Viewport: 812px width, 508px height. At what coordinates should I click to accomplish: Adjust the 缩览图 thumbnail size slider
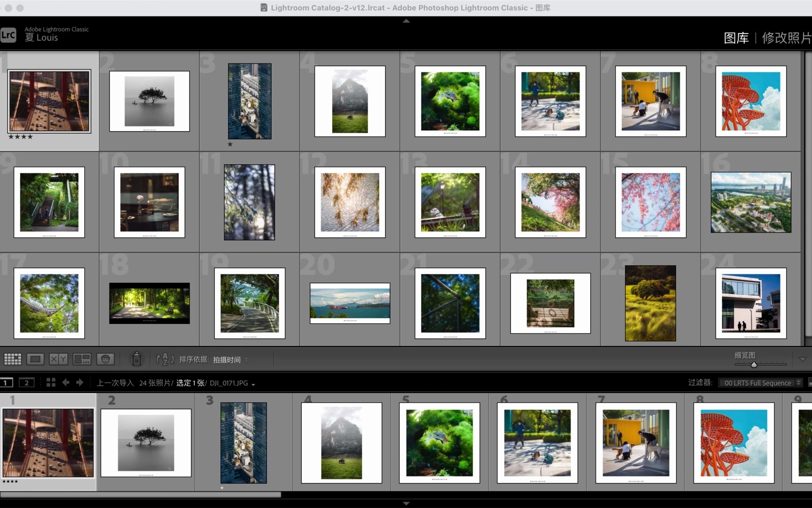(754, 365)
